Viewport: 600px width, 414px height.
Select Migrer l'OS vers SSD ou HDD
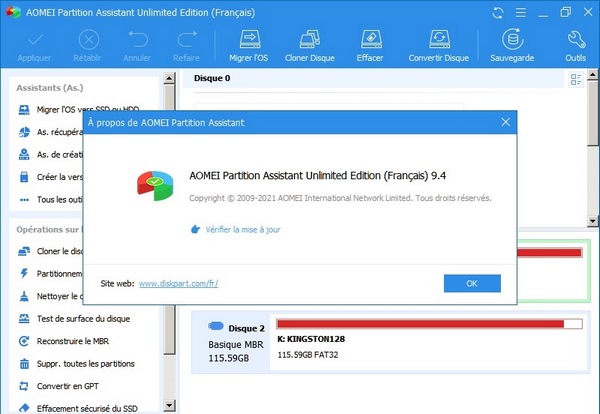click(x=88, y=108)
